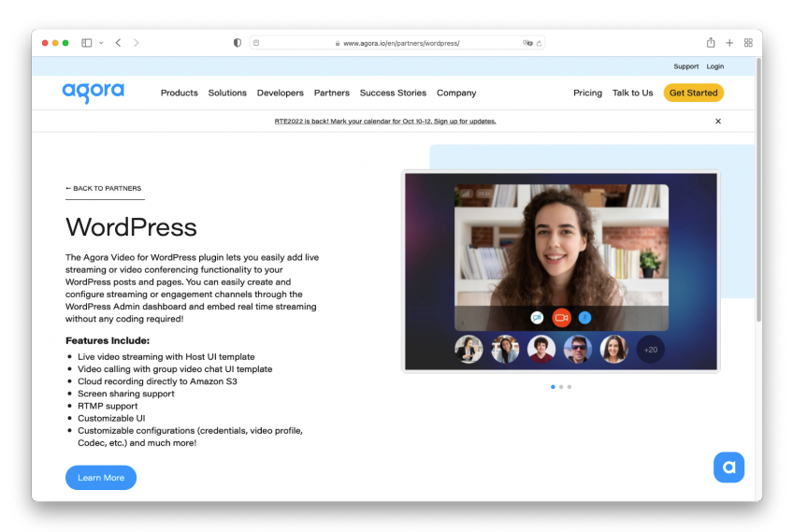
Task: Expand the Products navigation menu
Action: (x=179, y=93)
